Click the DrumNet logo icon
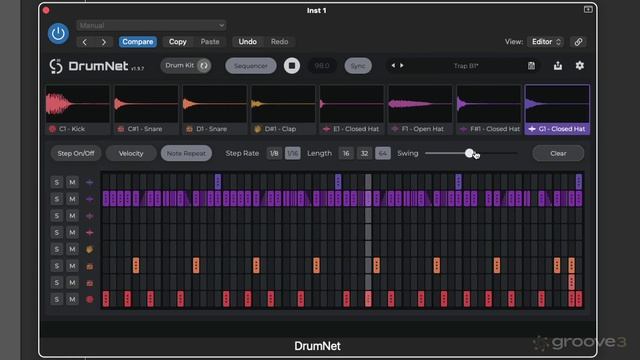This screenshot has width=640, height=360. click(56, 66)
